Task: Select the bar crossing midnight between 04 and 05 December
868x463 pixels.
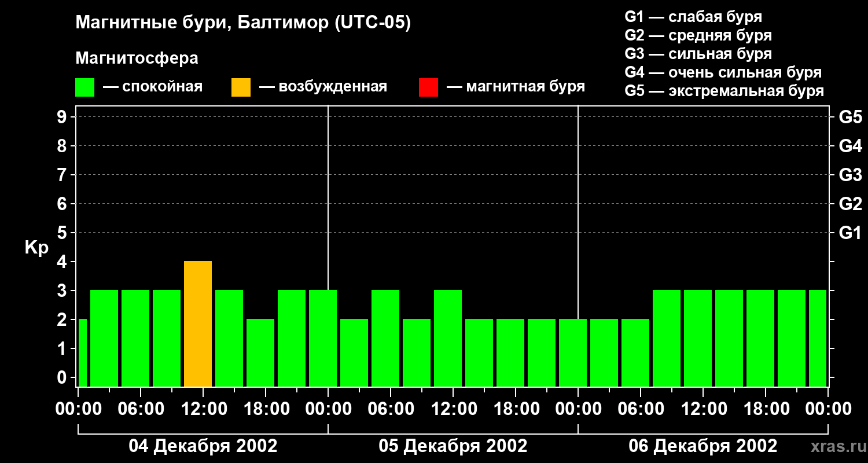Action: [323, 339]
